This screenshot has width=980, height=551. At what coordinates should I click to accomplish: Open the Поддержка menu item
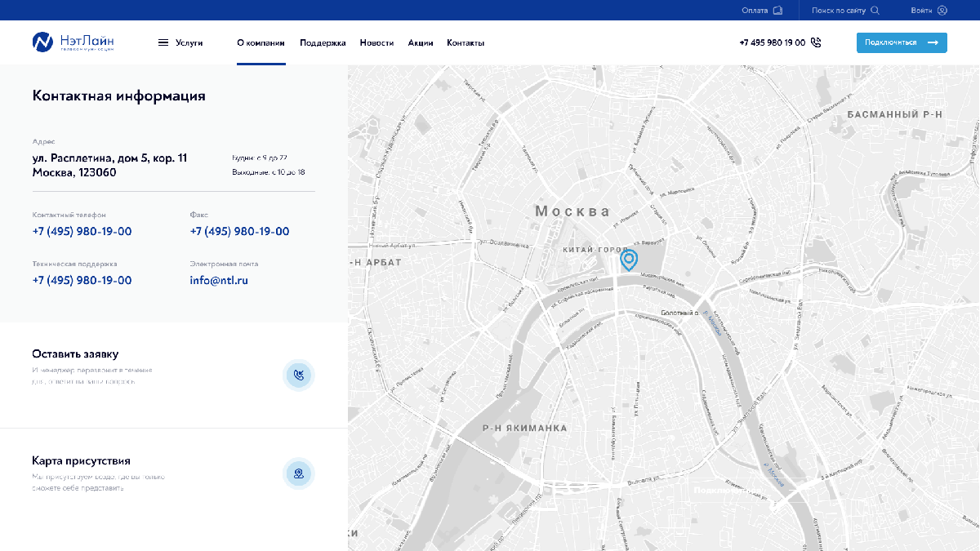(x=323, y=42)
